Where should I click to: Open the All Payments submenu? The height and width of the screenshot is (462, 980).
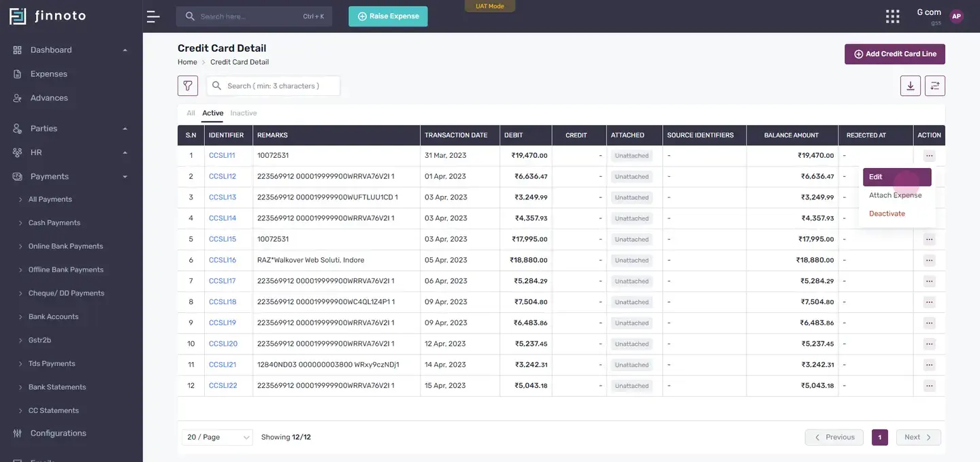coord(50,199)
